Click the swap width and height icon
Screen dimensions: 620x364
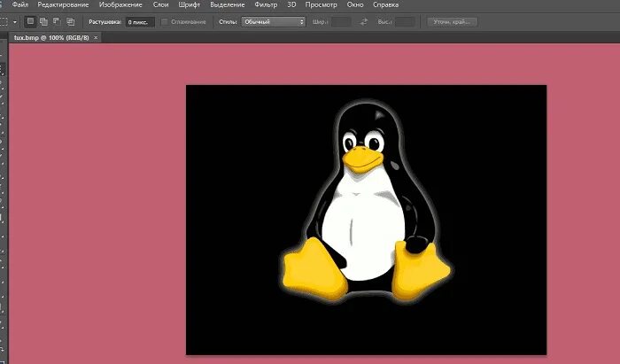pos(364,22)
